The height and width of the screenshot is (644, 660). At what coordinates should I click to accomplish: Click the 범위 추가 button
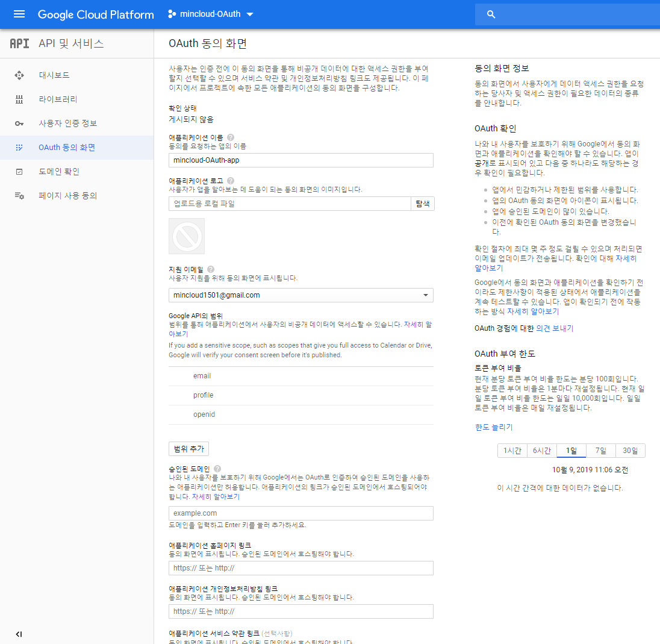(x=188, y=449)
